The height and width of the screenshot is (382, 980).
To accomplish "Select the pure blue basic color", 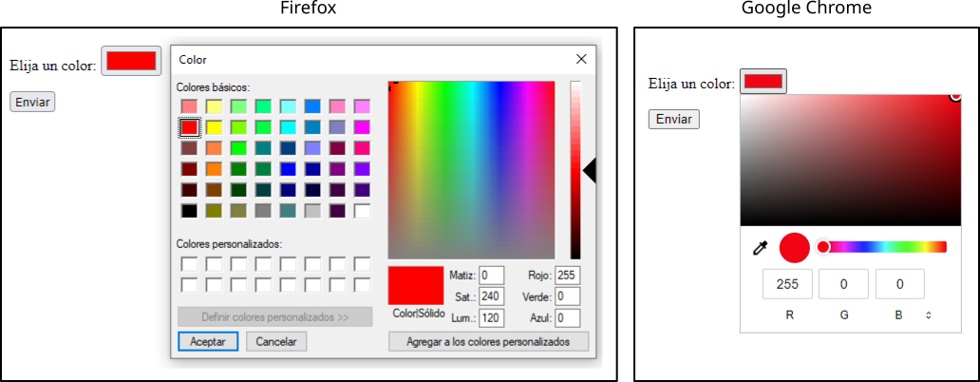I will coord(288,169).
